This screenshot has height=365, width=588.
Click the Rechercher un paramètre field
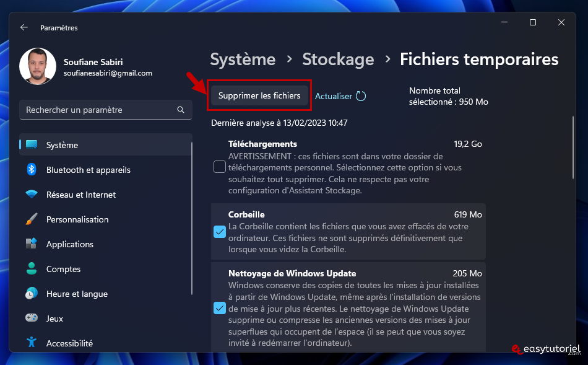105,110
